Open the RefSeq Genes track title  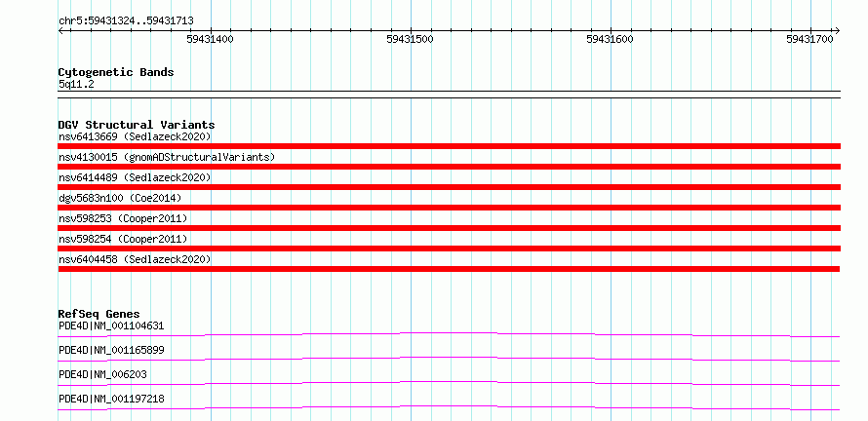[x=99, y=314]
